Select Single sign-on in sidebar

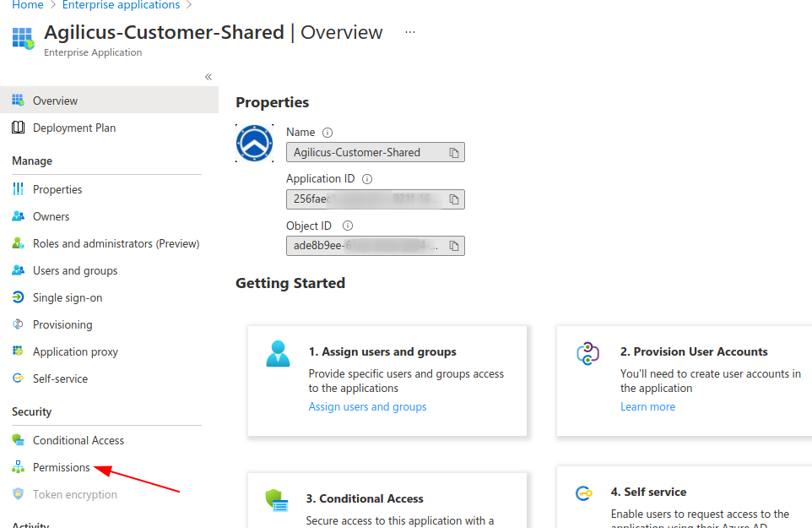68,297
